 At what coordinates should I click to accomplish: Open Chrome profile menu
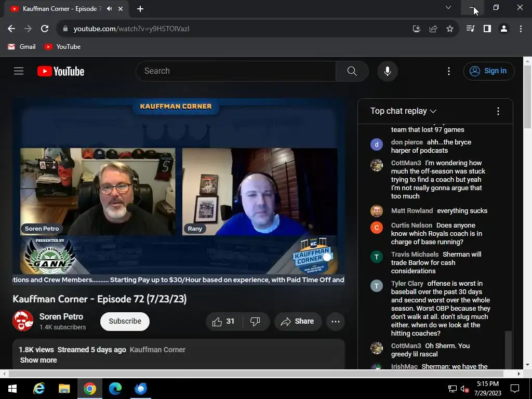pyautogui.click(x=504, y=29)
